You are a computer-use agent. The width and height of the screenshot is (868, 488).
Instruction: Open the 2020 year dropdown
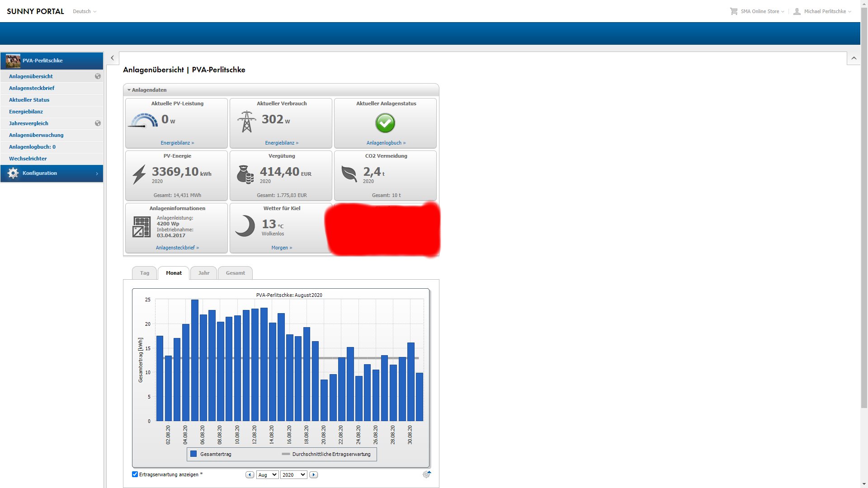pyautogui.click(x=293, y=475)
